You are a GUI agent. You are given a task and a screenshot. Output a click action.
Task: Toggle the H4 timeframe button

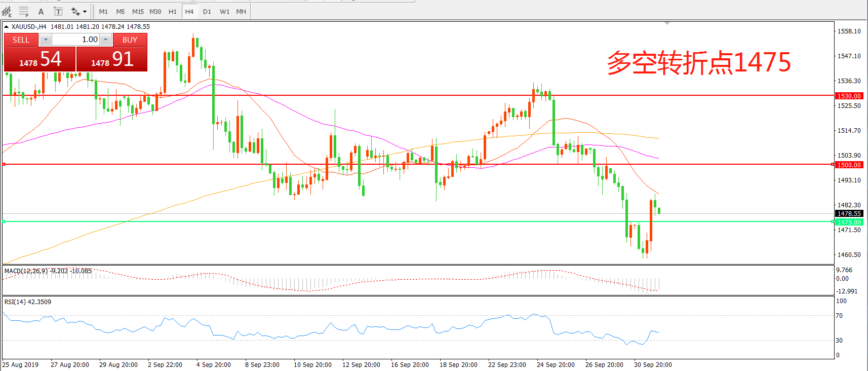[x=189, y=11]
